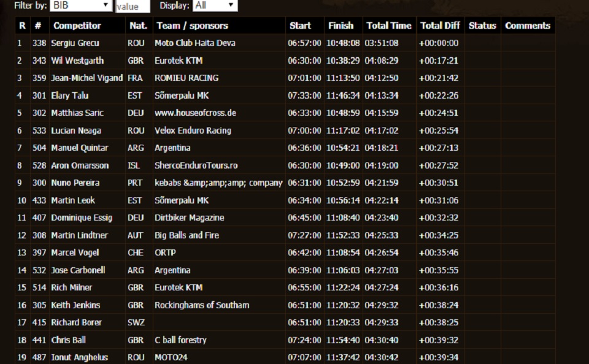The width and height of the screenshot is (589, 364).
Task: Open the Filter by BIB dropdown
Action: click(x=81, y=6)
